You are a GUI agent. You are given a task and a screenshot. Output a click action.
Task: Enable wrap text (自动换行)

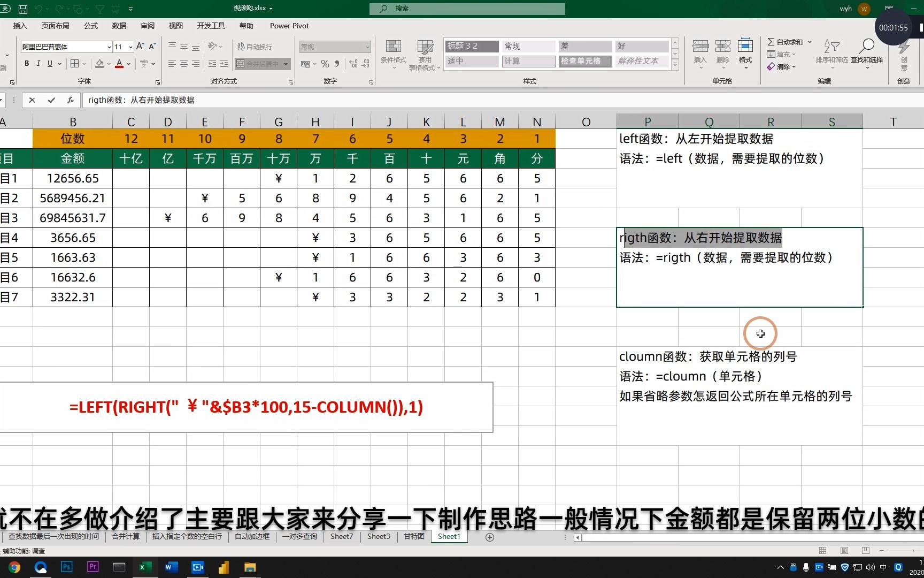pos(255,47)
